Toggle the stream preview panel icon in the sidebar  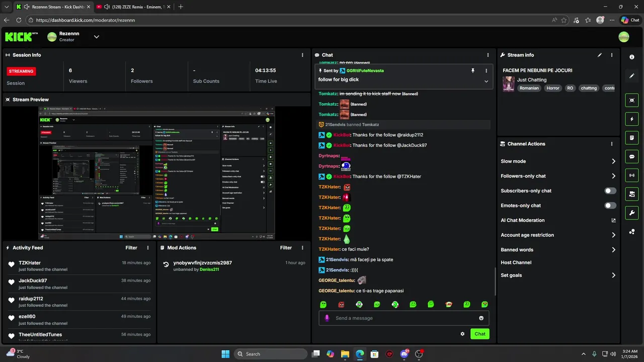coord(632,101)
